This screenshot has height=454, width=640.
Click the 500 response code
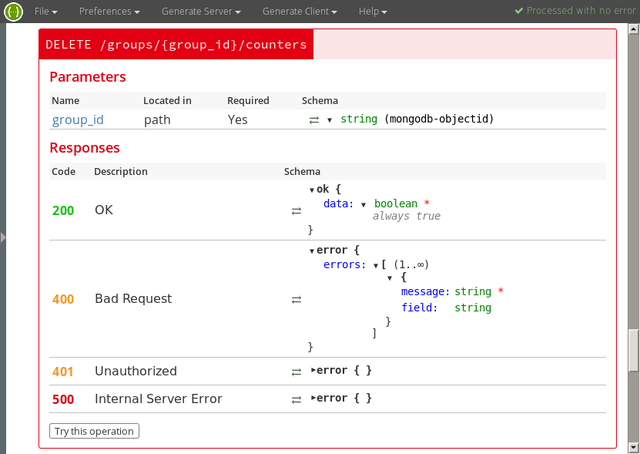(x=63, y=399)
